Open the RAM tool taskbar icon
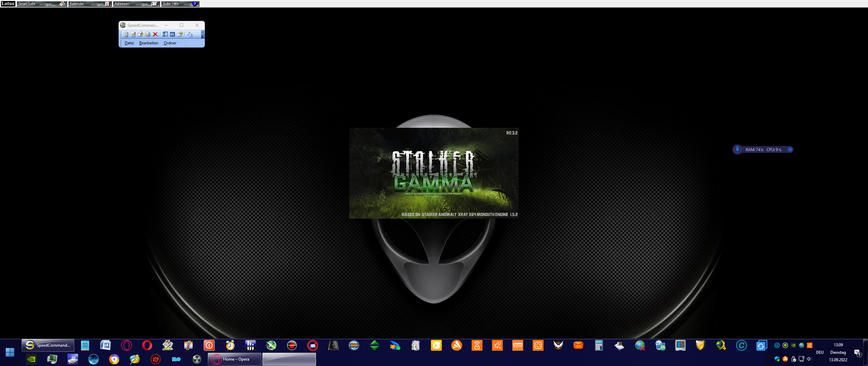868x366 pixels. [x=354, y=345]
